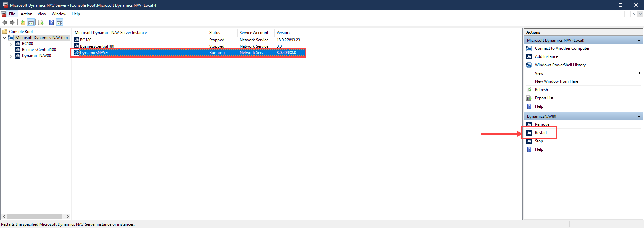
Task: Click the Forward arrow toolbar icon
Action: click(12, 23)
